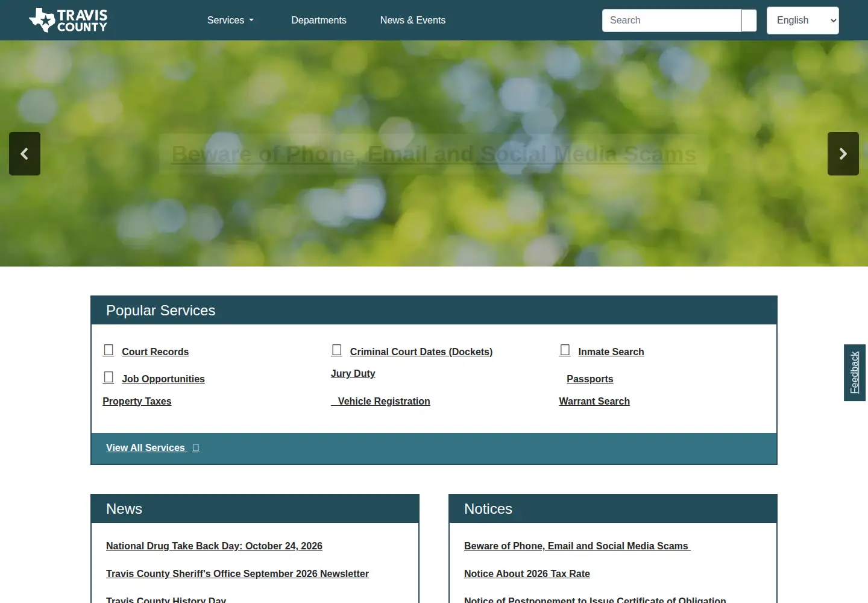This screenshot has width=868, height=603.
Task: Click View All Services link
Action: point(145,447)
